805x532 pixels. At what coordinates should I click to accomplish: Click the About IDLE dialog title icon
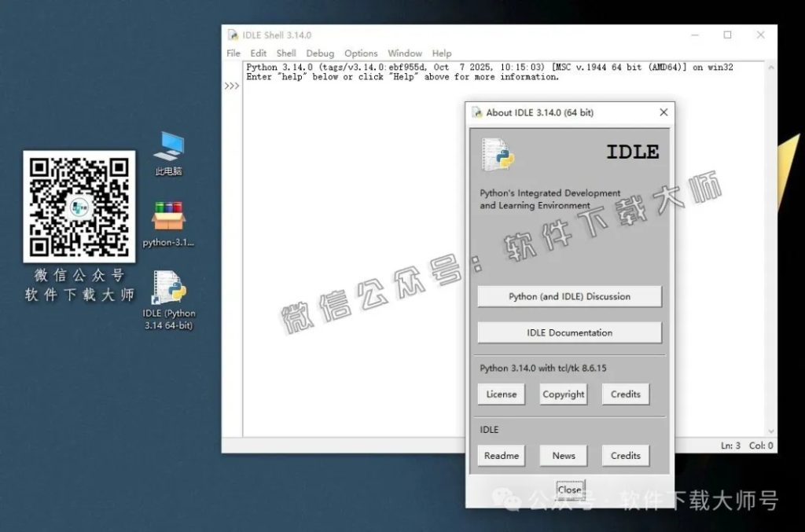[477, 112]
